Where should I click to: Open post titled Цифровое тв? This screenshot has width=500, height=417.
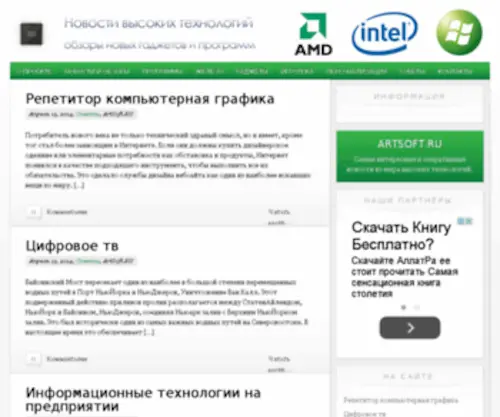(72, 246)
